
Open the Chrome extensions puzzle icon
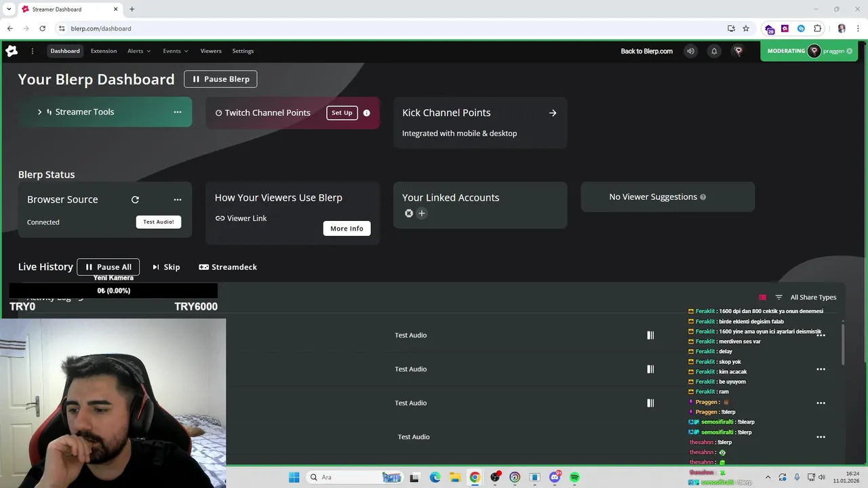817,28
